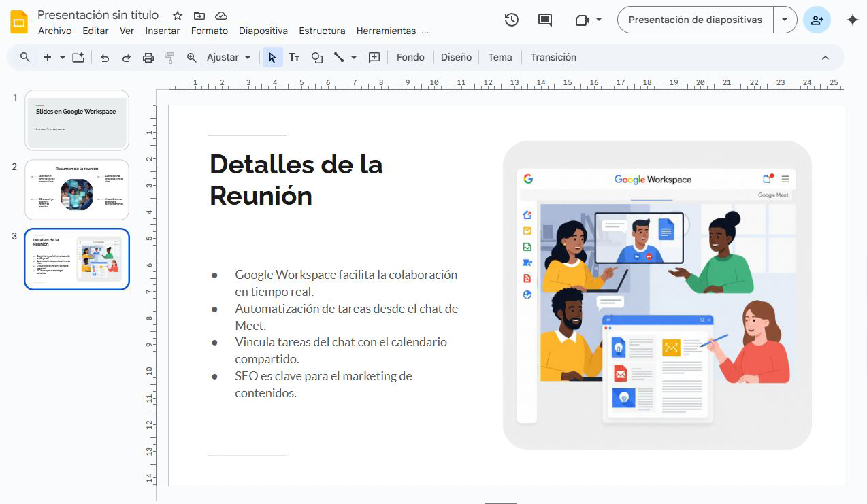Redo the last action
Image resolution: width=867 pixels, height=504 pixels.
click(127, 58)
